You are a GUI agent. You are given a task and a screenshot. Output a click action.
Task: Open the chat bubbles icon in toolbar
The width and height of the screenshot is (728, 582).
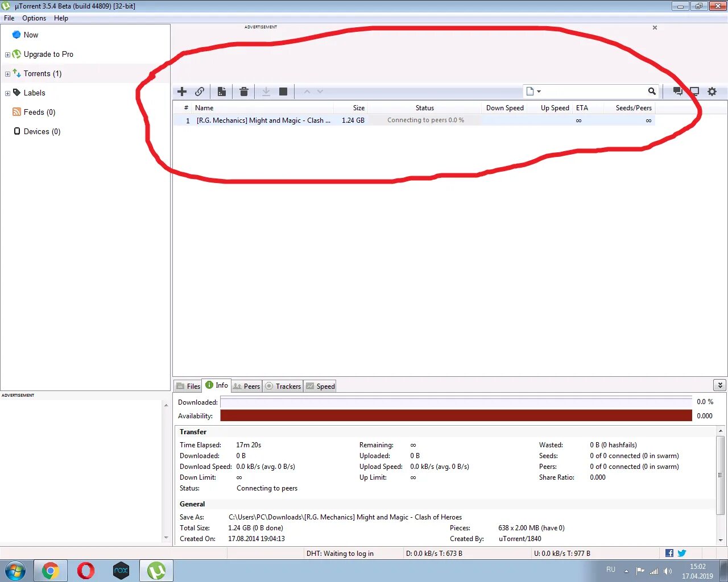677,92
